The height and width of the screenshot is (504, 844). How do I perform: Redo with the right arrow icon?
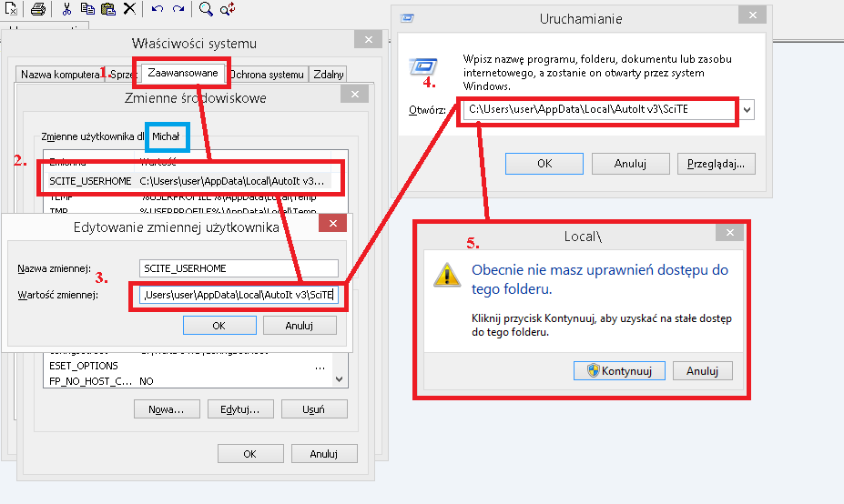coord(178,9)
